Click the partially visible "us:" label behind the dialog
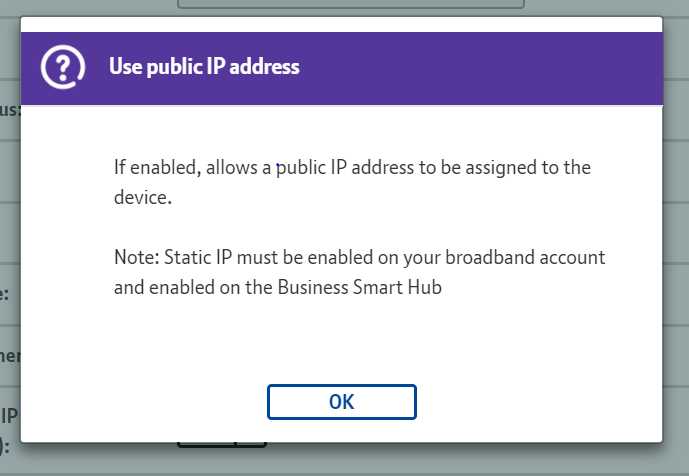Image resolution: width=689 pixels, height=476 pixels. (10, 110)
